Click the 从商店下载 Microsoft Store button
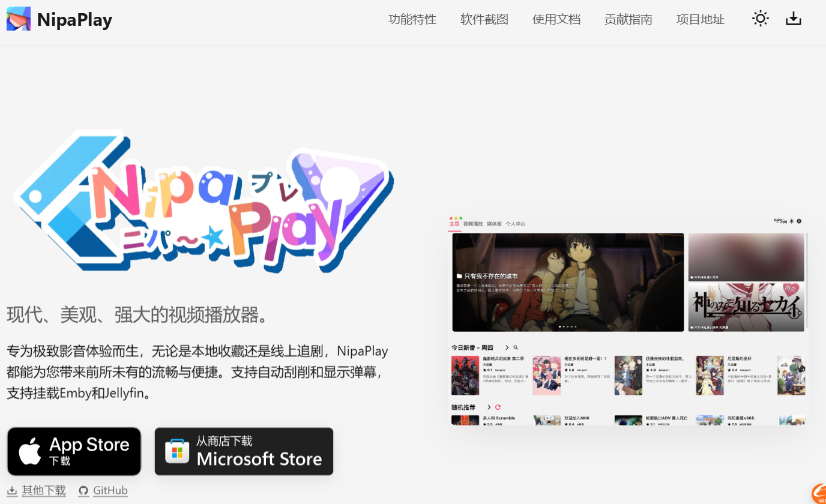 [244, 451]
